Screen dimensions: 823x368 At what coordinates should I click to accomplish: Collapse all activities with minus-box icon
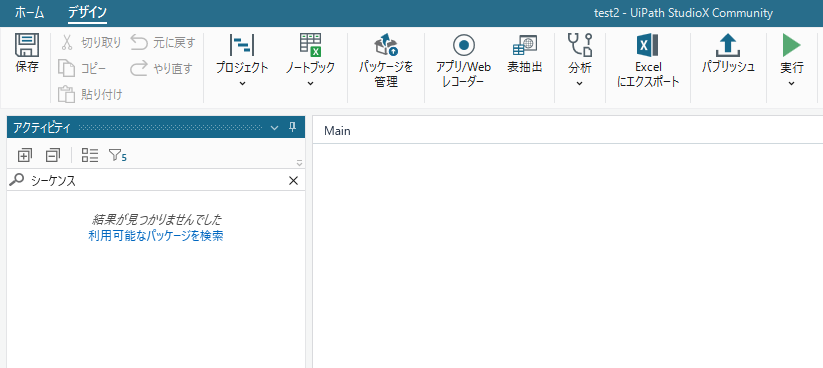[x=53, y=155]
